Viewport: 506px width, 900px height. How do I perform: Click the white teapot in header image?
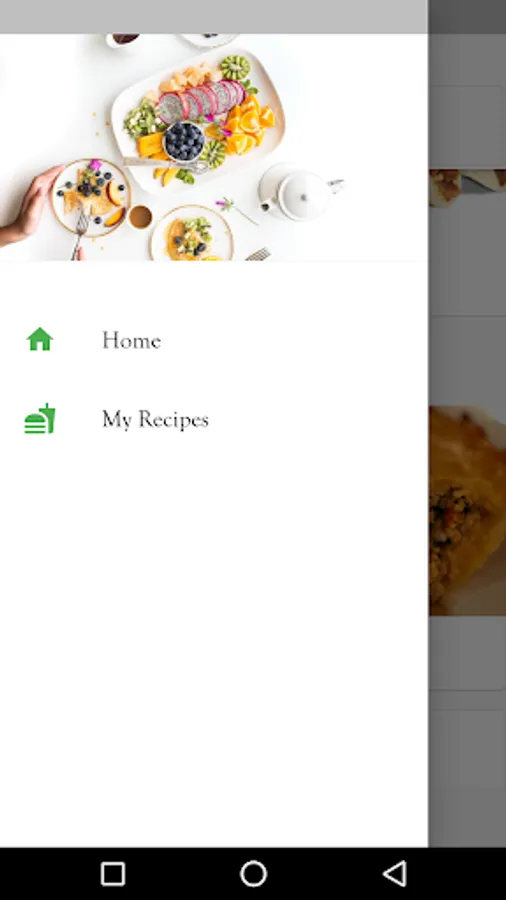pos(299,193)
